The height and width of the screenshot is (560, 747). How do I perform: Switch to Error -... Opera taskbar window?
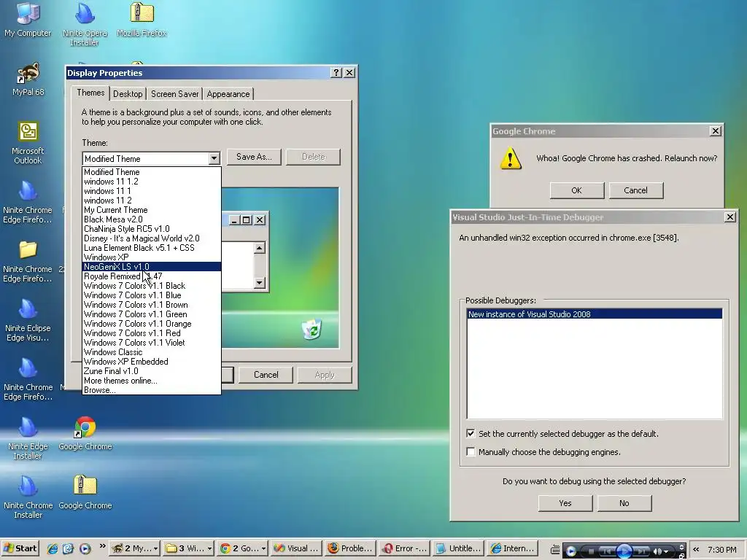pos(404,548)
